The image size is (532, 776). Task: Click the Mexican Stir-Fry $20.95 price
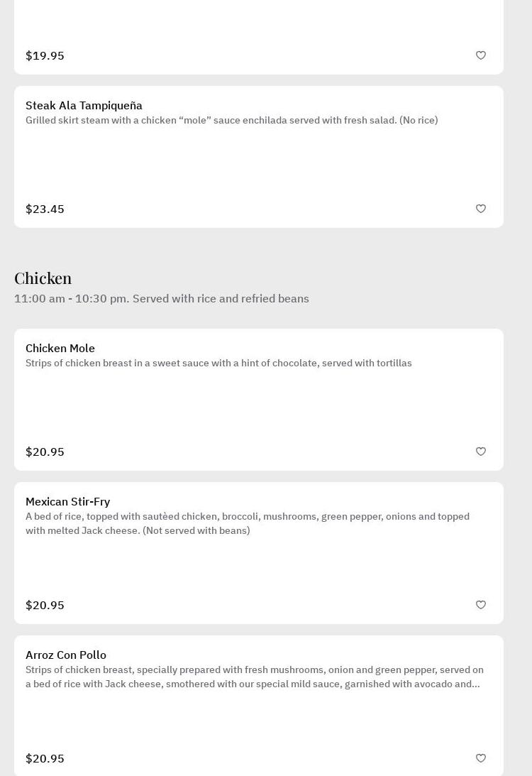tap(45, 605)
